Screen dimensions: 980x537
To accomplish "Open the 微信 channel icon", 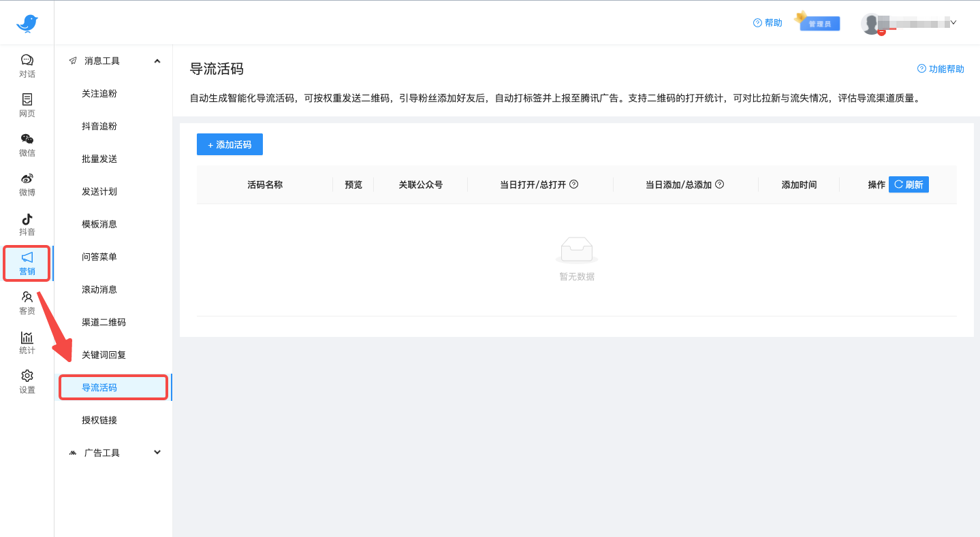I will (x=27, y=145).
